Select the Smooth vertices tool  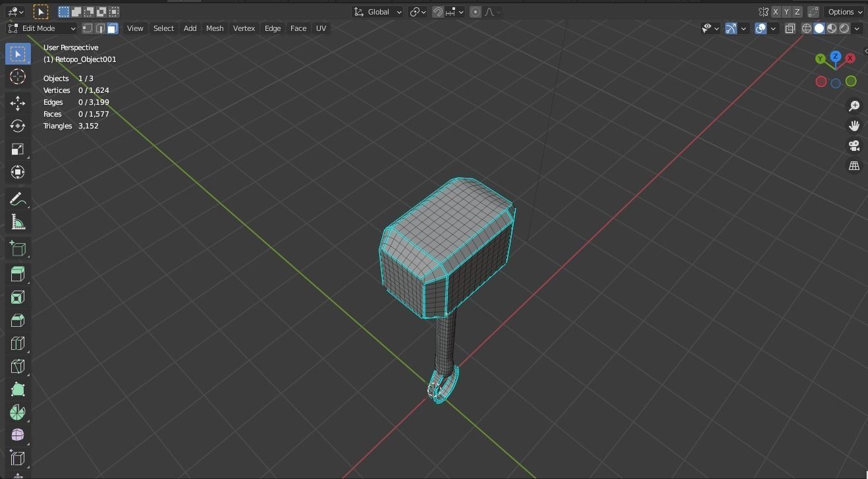(18, 436)
